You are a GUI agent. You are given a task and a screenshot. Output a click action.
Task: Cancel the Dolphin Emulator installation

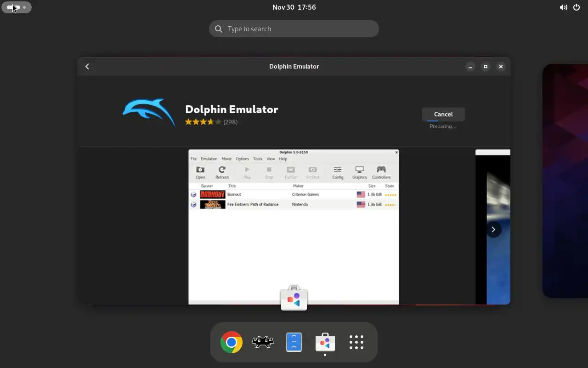pos(443,114)
